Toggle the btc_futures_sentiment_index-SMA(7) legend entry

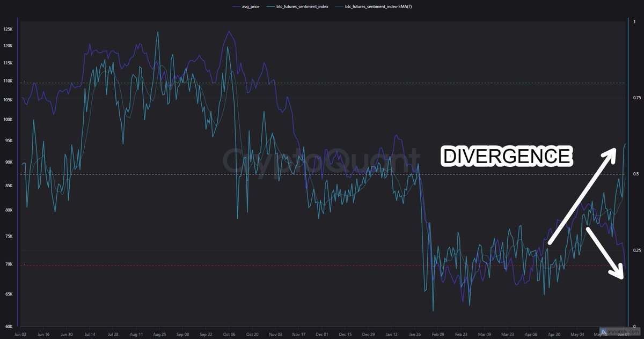(x=373, y=6)
